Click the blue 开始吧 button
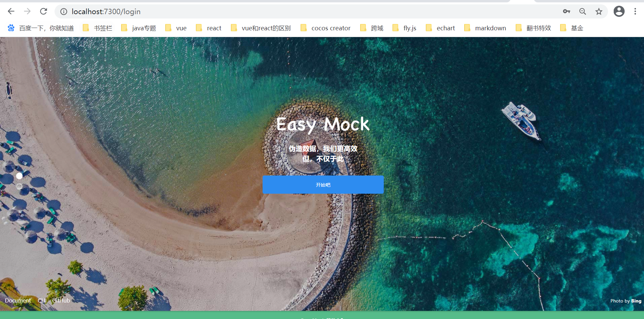 (323, 185)
